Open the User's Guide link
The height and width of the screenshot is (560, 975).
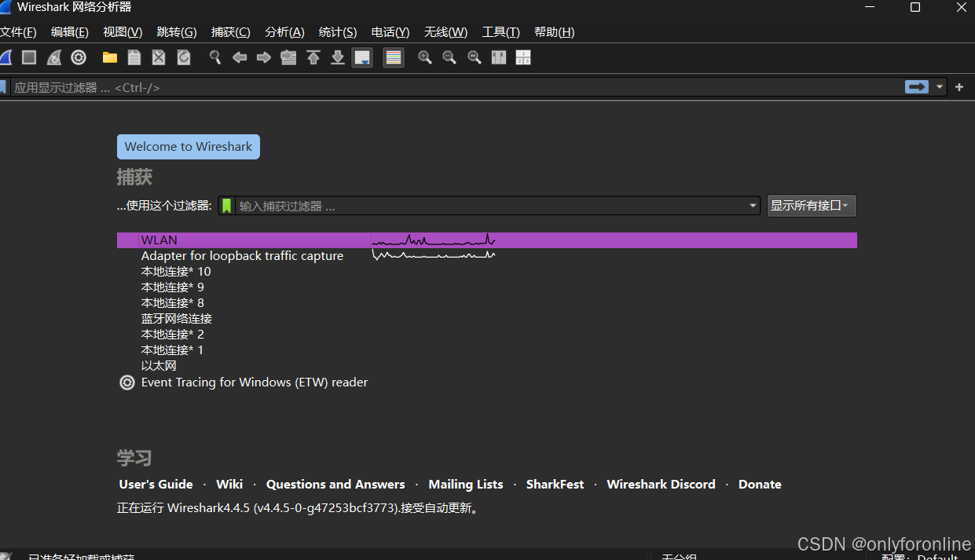[x=156, y=485]
